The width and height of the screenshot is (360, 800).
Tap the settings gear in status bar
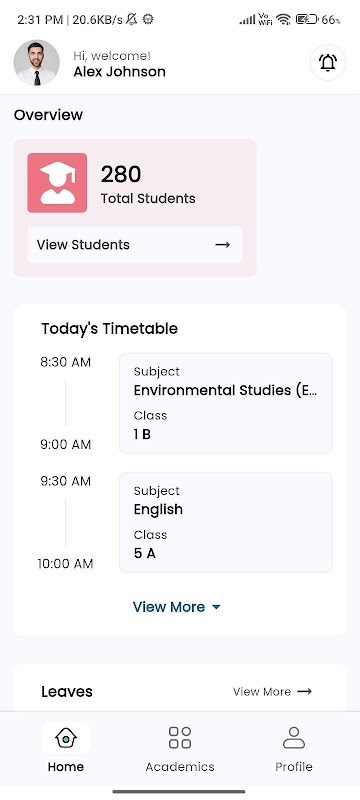click(148, 19)
